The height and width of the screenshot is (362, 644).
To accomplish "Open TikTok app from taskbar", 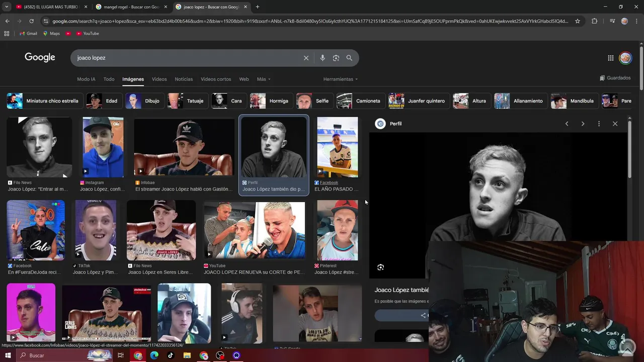I will (171, 355).
